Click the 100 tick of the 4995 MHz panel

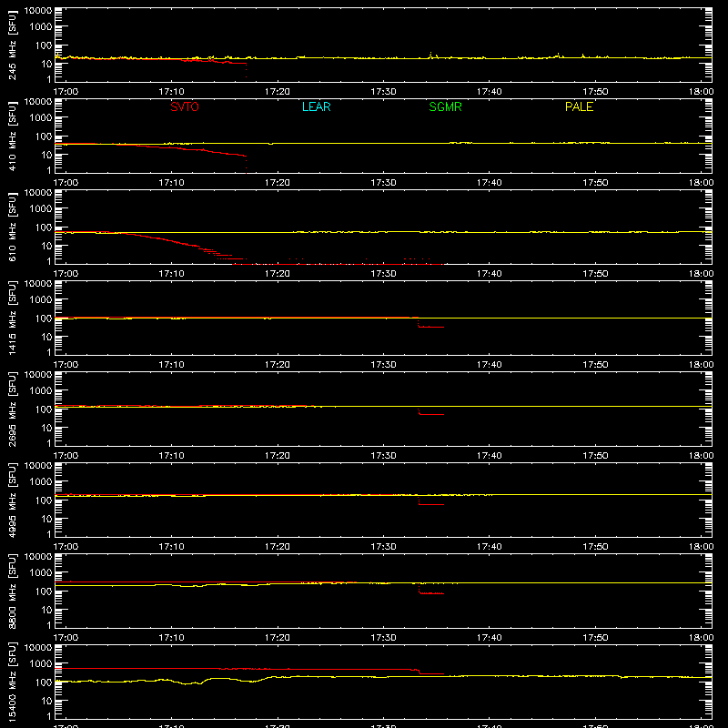point(44,500)
